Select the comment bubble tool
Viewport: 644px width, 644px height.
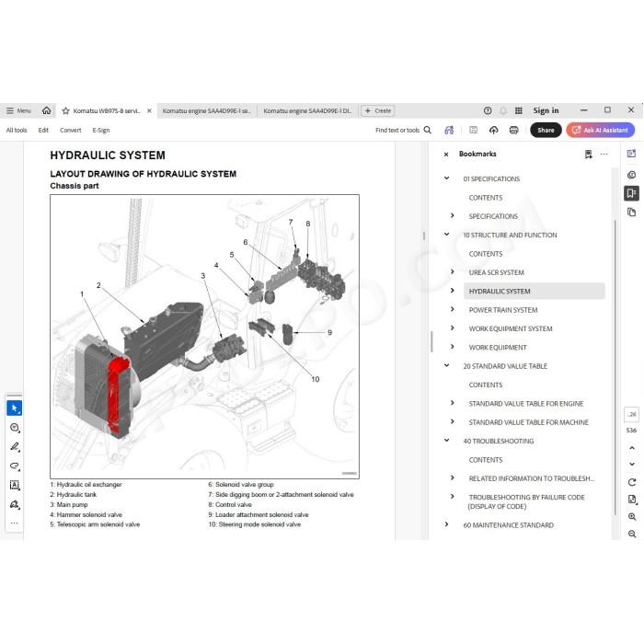tap(15, 428)
